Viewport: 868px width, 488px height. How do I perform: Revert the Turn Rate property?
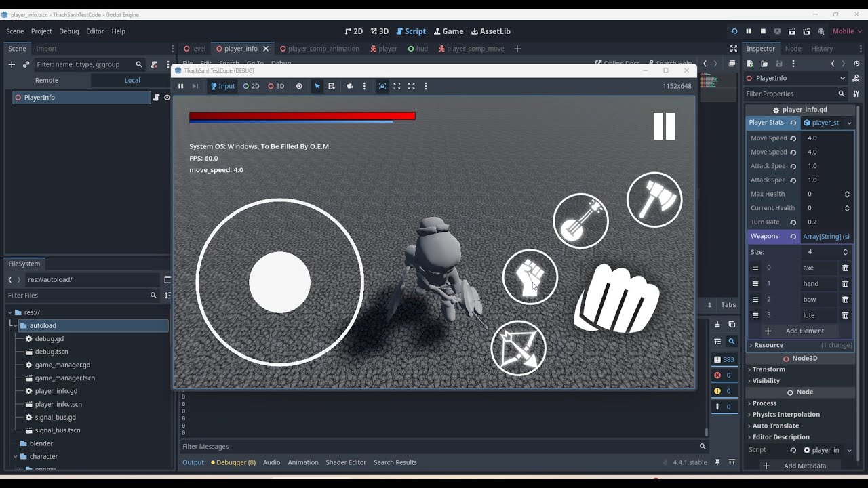click(793, 222)
